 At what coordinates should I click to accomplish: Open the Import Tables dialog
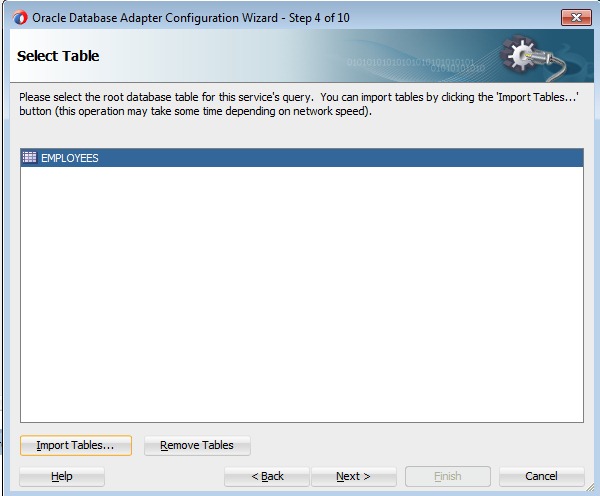76,445
